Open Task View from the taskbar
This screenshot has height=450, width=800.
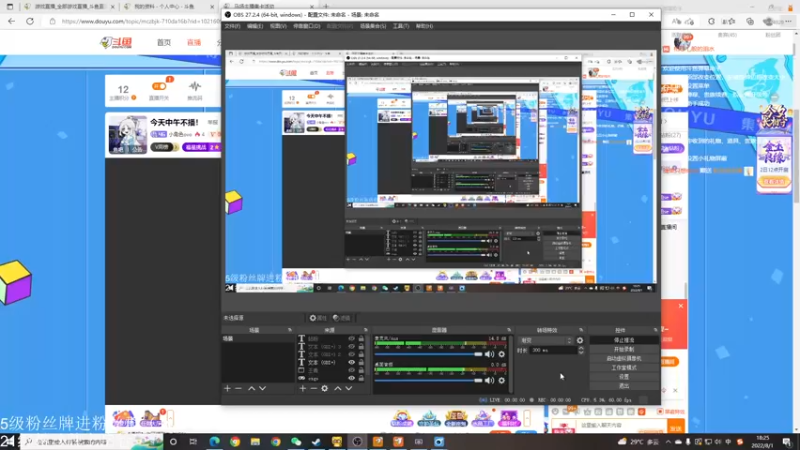tap(193, 442)
